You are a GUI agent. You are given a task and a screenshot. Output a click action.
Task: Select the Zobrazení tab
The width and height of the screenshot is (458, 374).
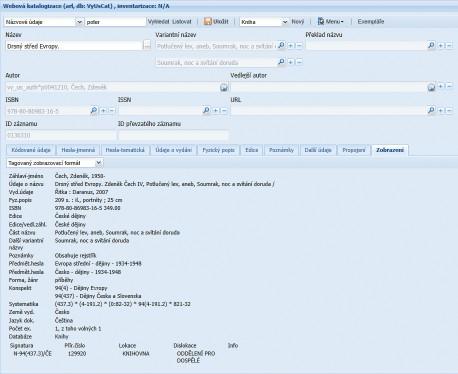(x=390, y=150)
